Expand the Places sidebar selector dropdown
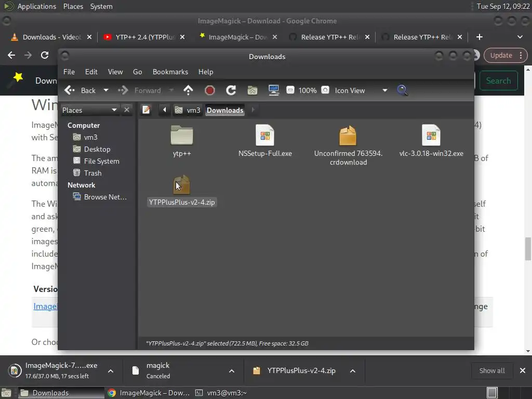532x399 pixels. pos(89,110)
